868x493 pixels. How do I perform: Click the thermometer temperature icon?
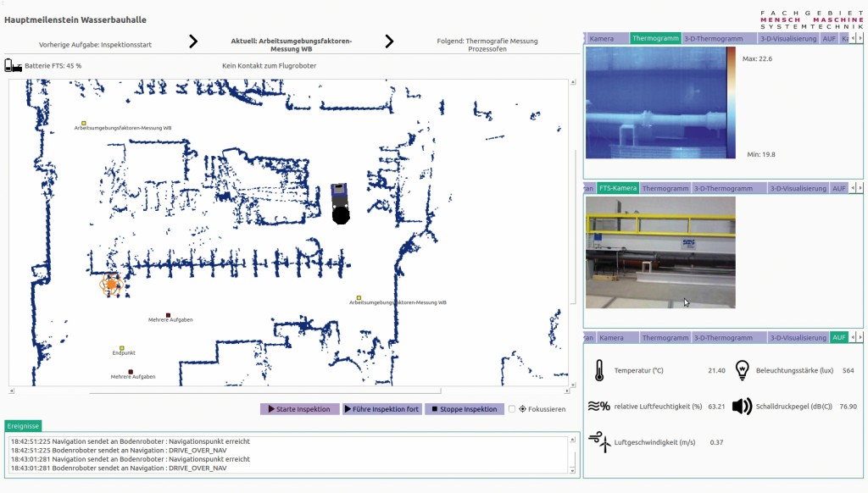(599, 370)
